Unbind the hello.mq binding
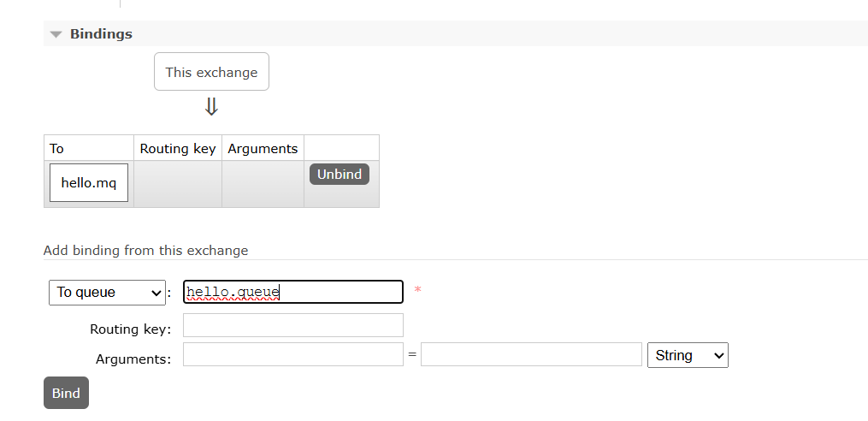Viewport: 868px width, 421px height. (x=340, y=175)
